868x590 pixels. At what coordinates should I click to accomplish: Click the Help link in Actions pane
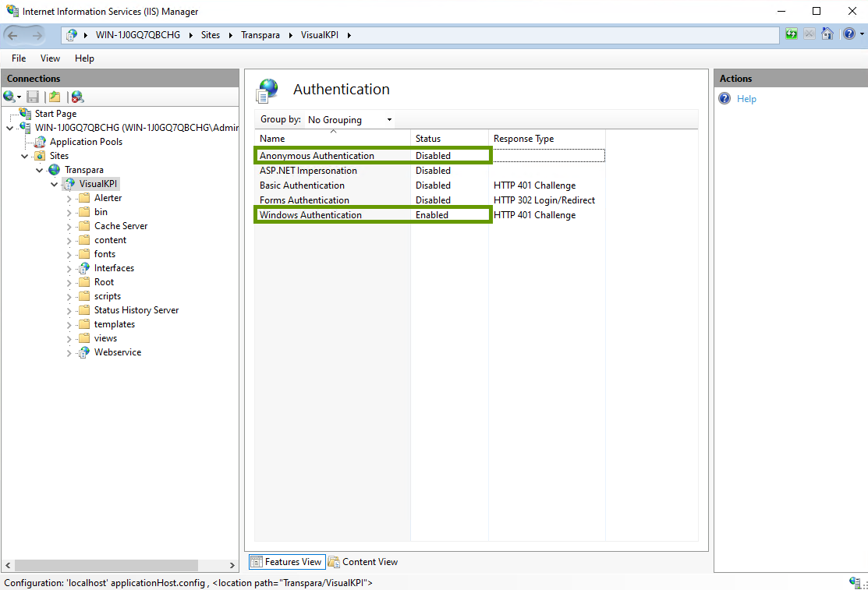coord(746,99)
